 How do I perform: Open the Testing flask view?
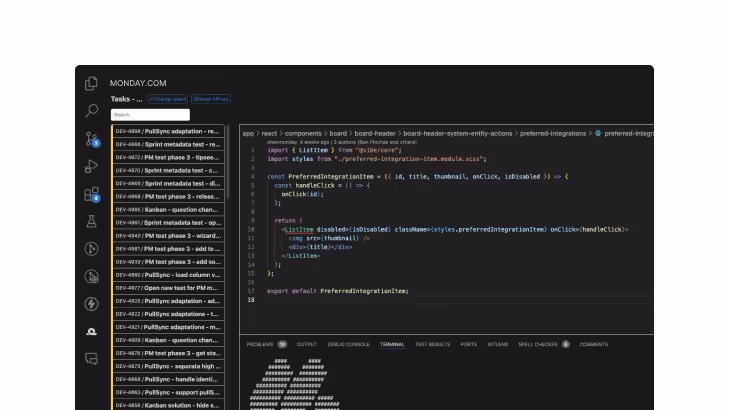coord(91,221)
